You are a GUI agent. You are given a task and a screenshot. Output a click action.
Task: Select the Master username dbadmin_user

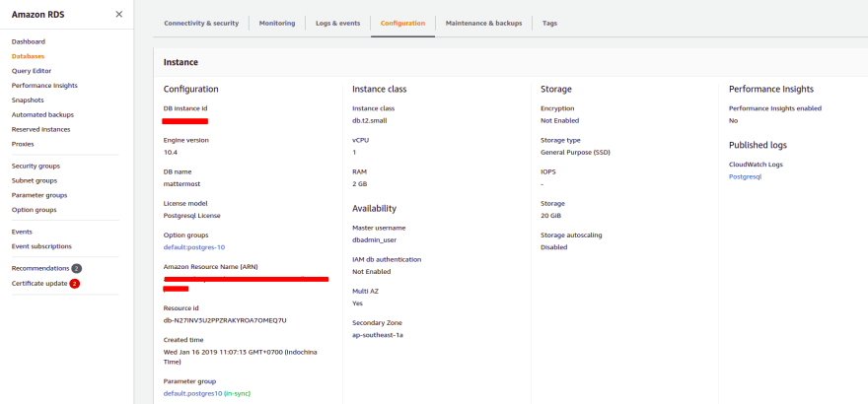click(374, 239)
